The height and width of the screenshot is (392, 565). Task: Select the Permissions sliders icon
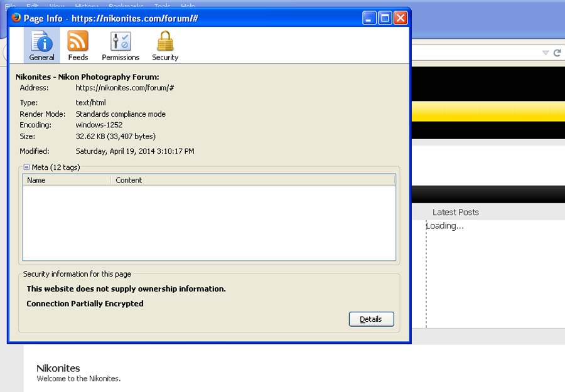coord(121,41)
